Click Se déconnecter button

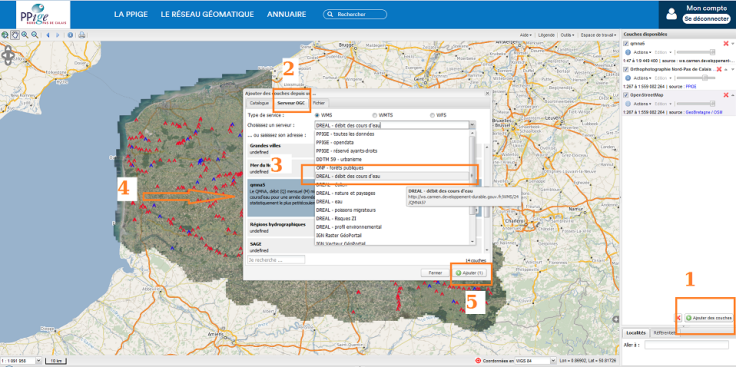(x=706, y=19)
